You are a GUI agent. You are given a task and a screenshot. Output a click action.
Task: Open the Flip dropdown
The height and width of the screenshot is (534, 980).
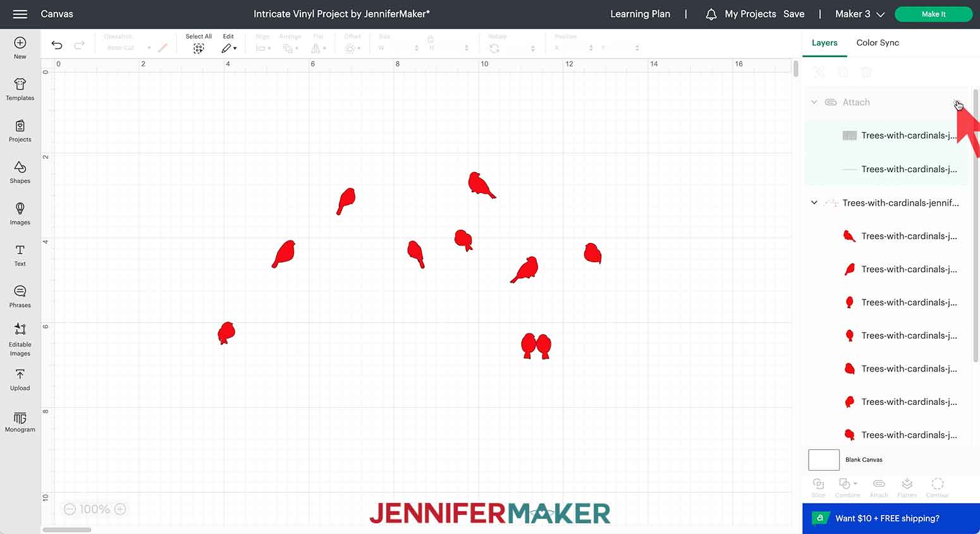coord(318,48)
